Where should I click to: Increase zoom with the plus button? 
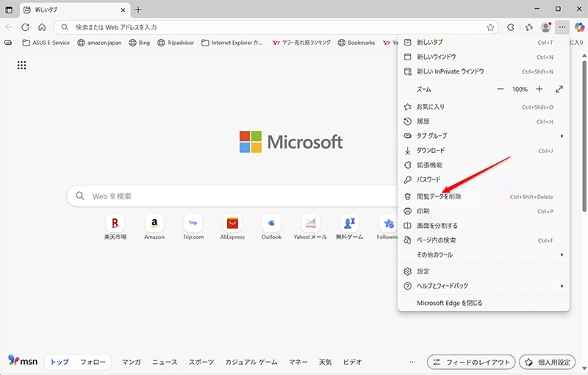pyautogui.click(x=539, y=89)
